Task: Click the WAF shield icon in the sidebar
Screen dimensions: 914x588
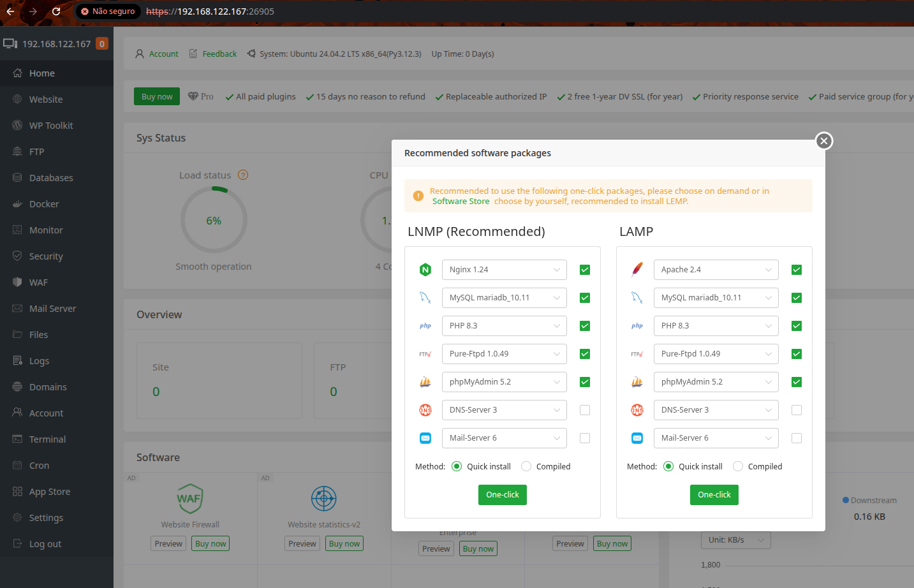Action: coord(17,283)
